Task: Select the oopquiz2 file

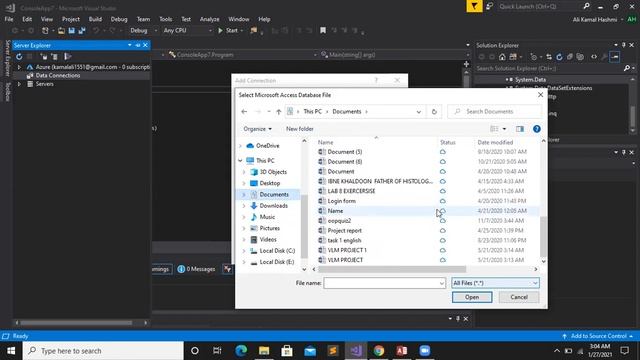Action: (x=339, y=221)
